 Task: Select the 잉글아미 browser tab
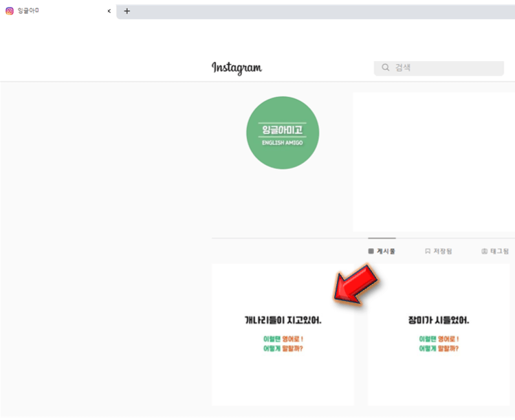[58, 11]
